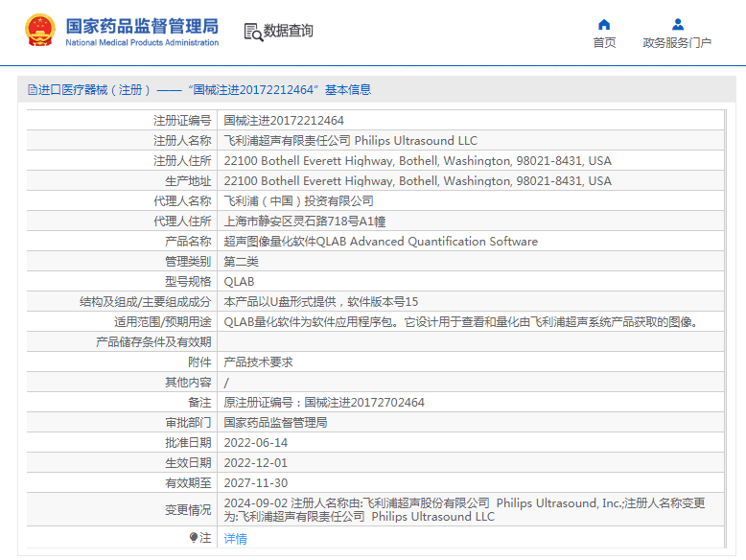Click effective date 2022-12-01
The height and width of the screenshot is (560, 746).
(256, 463)
